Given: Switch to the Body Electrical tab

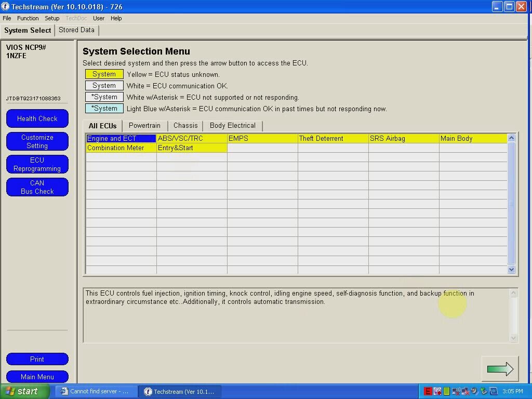Looking at the screenshot, I should click(x=233, y=126).
